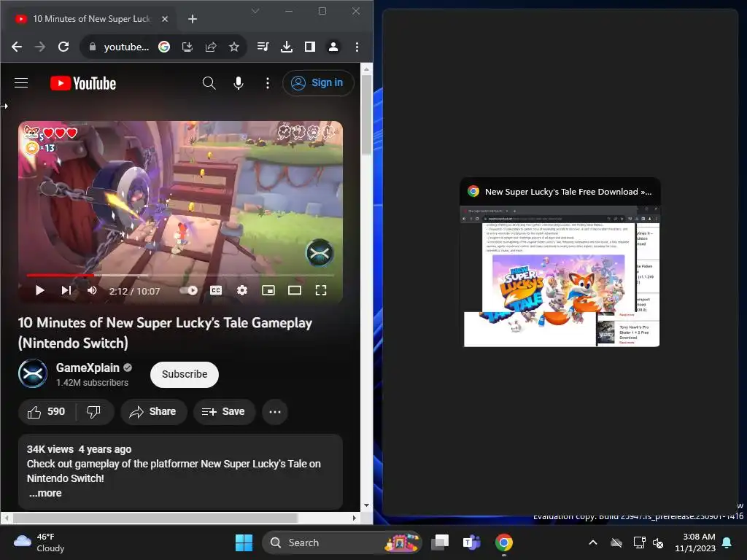Open a new Chrome tab
The height and width of the screenshot is (560, 747).
tap(193, 19)
